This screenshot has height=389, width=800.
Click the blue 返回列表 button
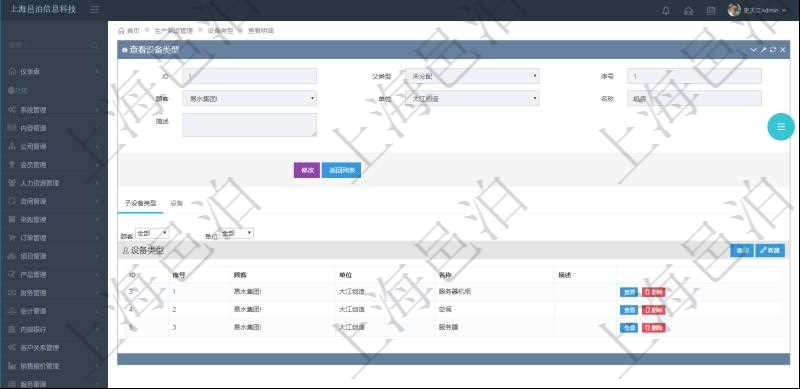tap(341, 171)
